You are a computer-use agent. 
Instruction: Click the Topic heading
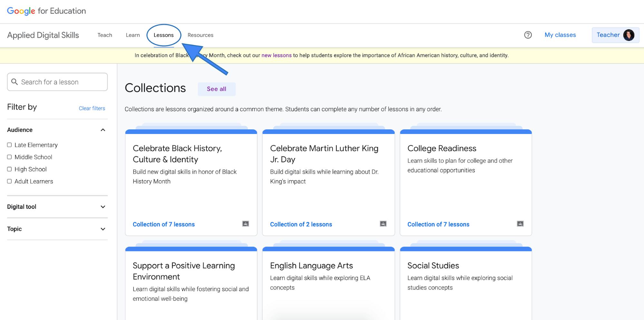point(14,229)
